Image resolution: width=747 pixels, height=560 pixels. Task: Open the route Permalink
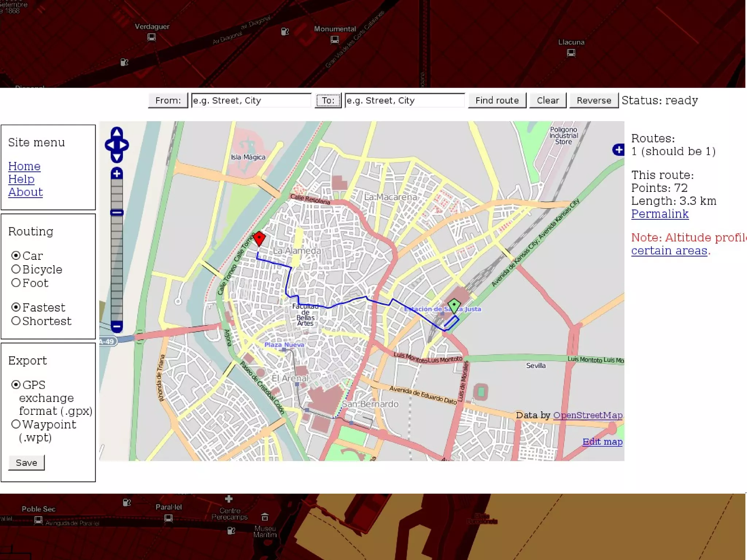[x=659, y=214]
